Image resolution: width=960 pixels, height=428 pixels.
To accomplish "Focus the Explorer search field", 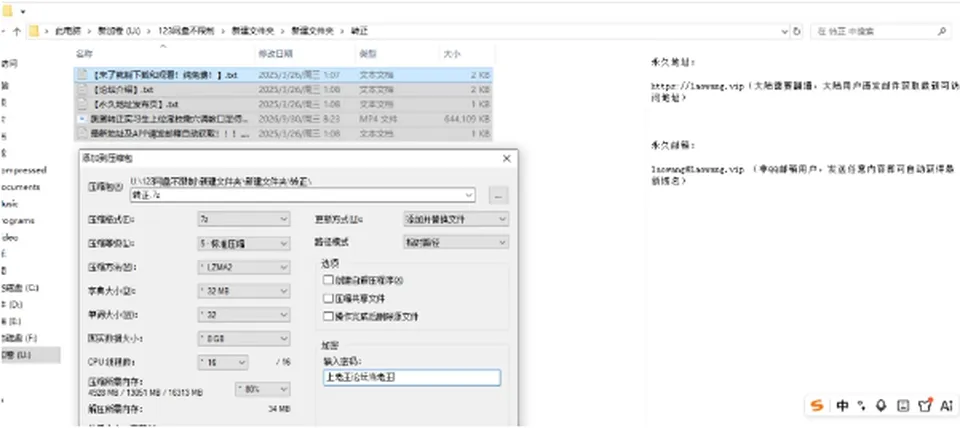I will click(x=880, y=31).
